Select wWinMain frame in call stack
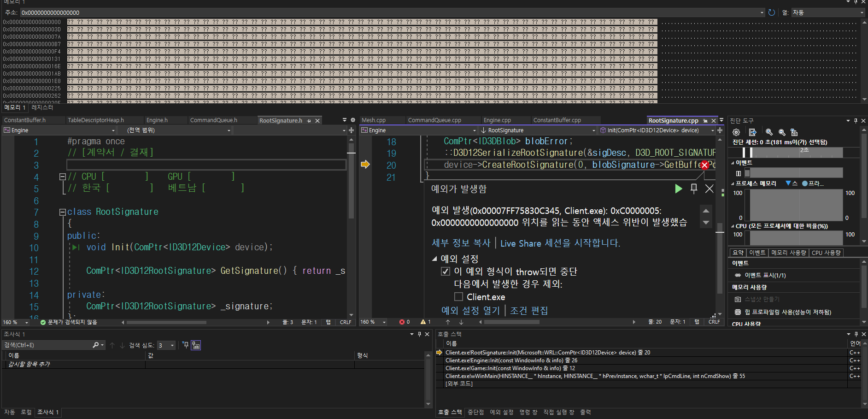 [x=595, y=376]
